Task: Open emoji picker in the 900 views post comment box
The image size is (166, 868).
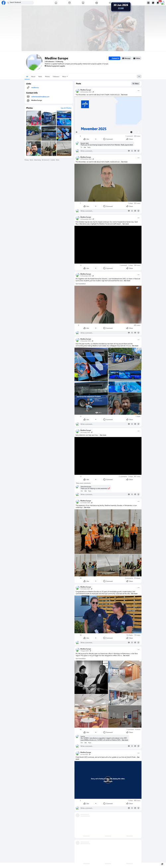Action: coord(132,808)
